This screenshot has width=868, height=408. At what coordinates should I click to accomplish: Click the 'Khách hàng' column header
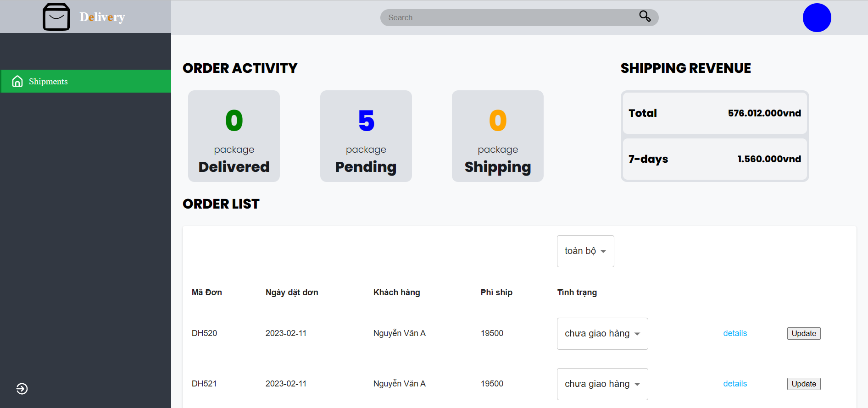pyautogui.click(x=397, y=292)
